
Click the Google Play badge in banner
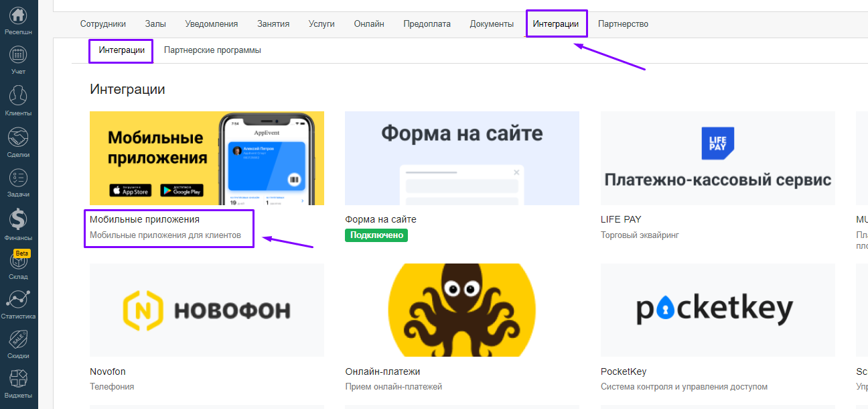click(180, 190)
